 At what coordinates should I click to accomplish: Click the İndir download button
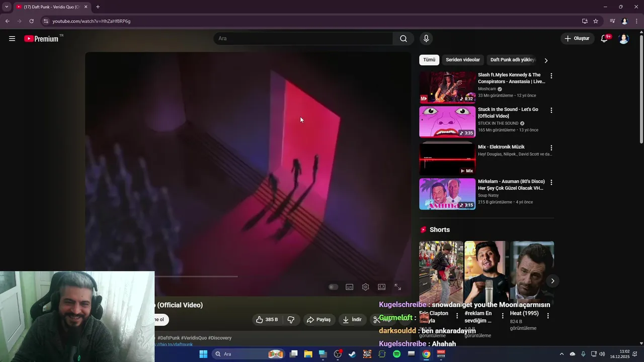click(352, 320)
